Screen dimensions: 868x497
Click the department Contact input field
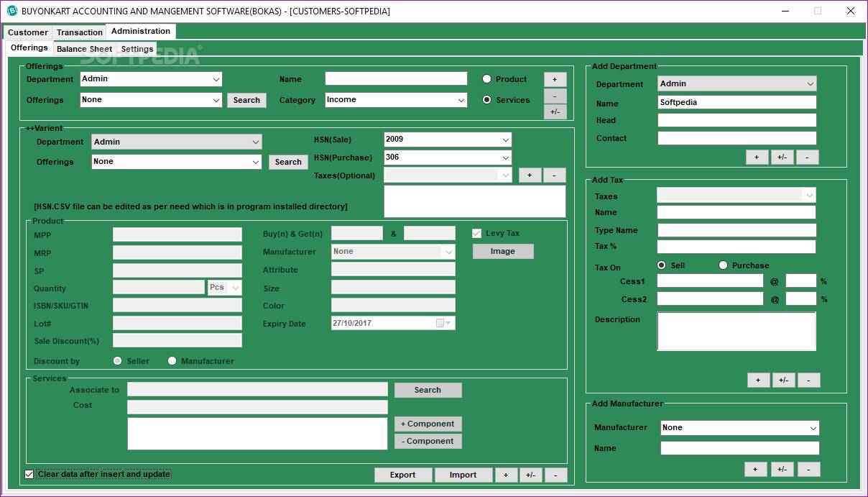click(x=737, y=138)
